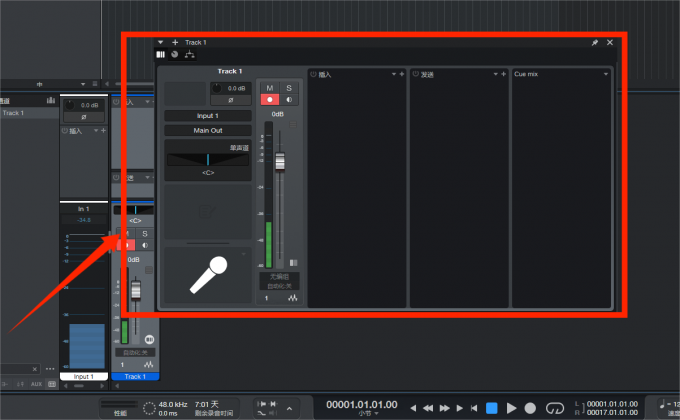This screenshot has height=420, width=680.
Task: Open the channel notes edit area
Action: click(x=208, y=212)
